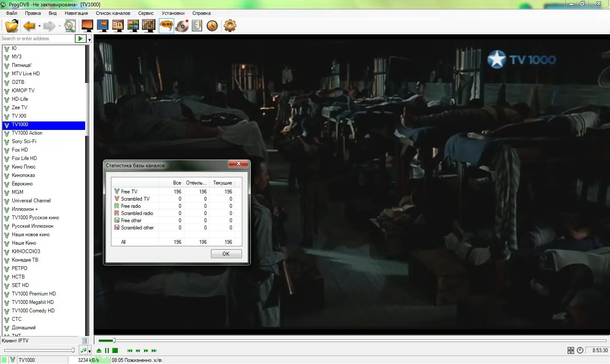The image size is (610, 364).
Task: Click the Все column header in statistics
Action: point(171,183)
